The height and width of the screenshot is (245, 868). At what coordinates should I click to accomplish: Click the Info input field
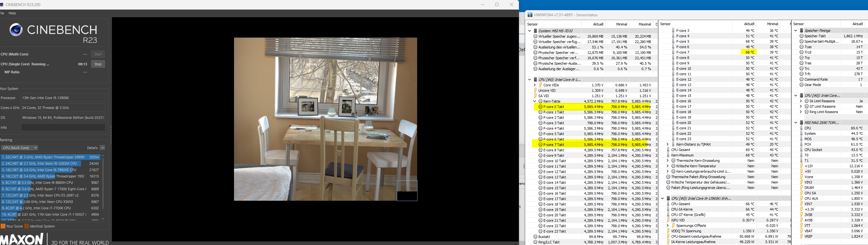[x=63, y=127]
